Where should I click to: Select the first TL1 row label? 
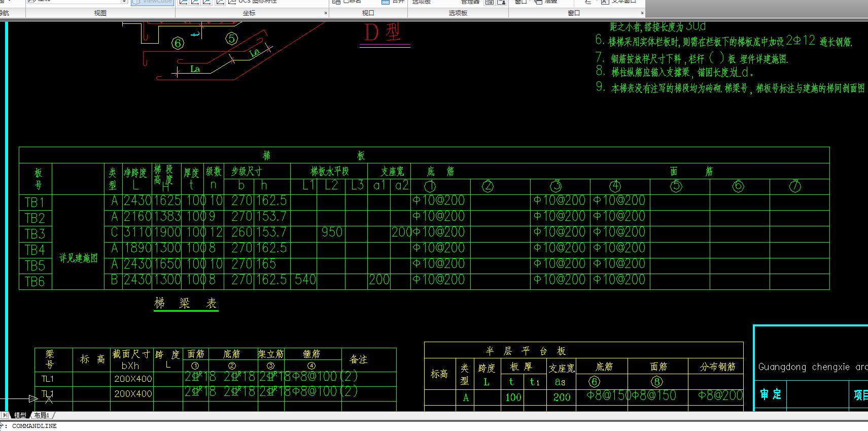[x=48, y=379]
